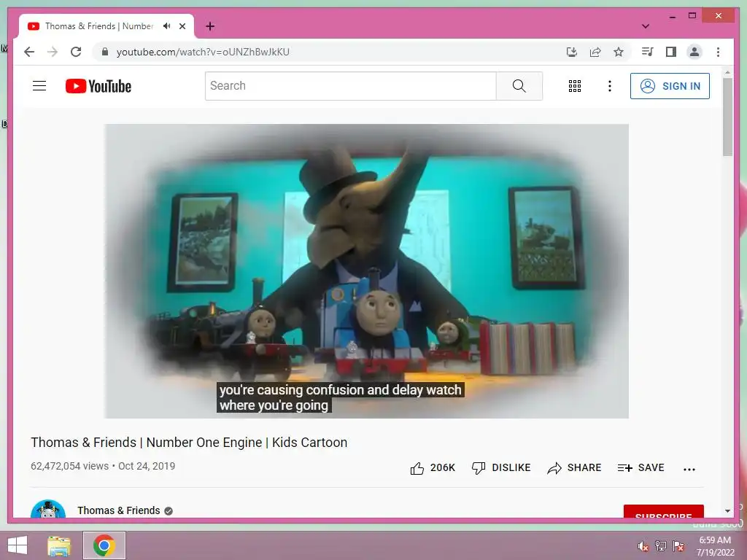Click the magnifier search button
Screen dimensions: 747x560
tap(519, 86)
